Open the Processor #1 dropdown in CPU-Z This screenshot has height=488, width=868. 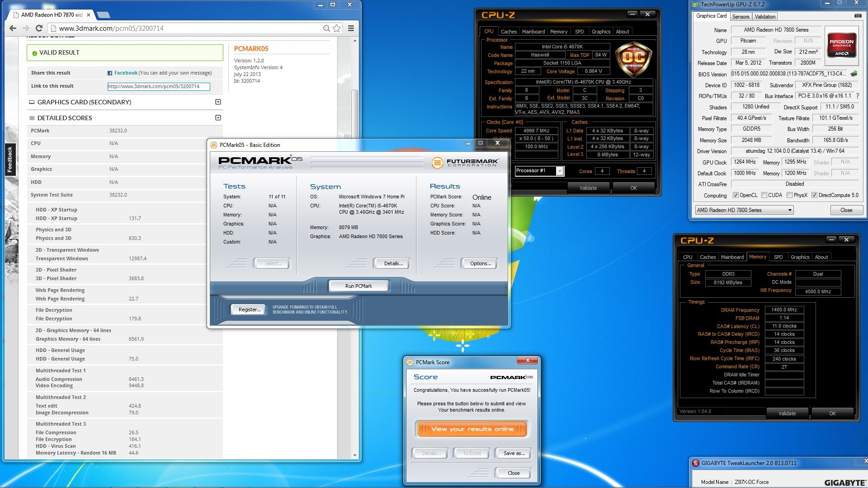tap(560, 171)
